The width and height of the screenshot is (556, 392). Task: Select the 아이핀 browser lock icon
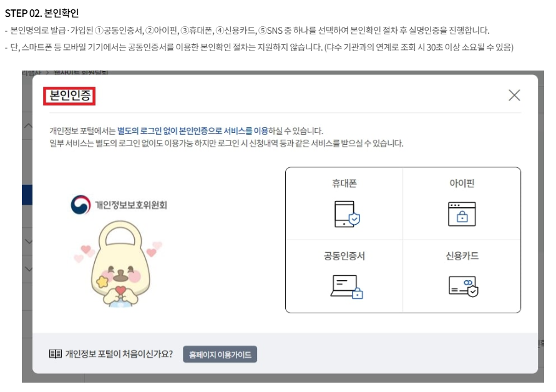(x=462, y=213)
